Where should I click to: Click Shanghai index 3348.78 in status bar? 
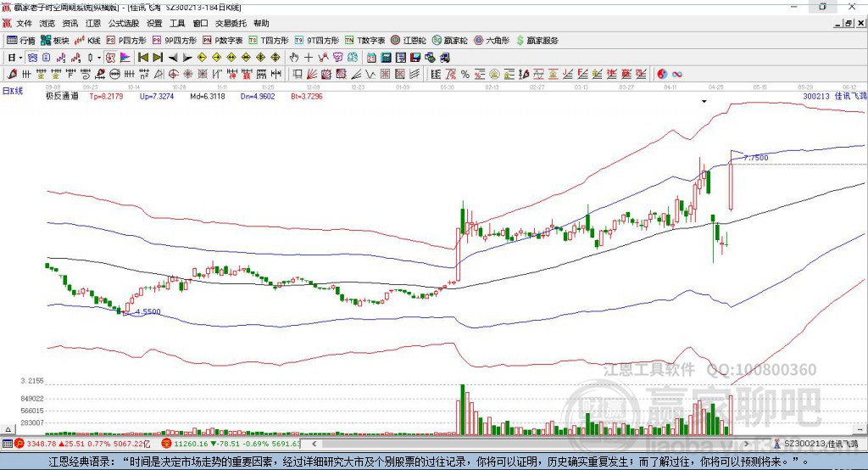(x=42, y=444)
